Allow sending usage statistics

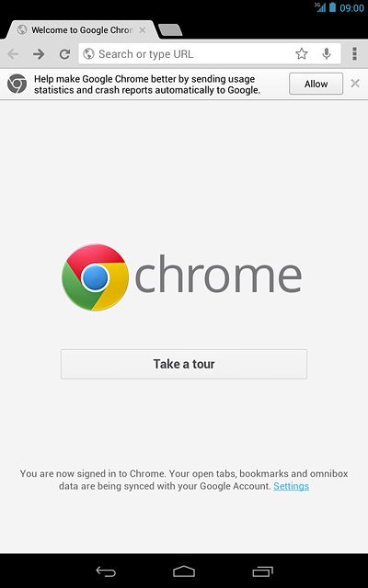(316, 84)
